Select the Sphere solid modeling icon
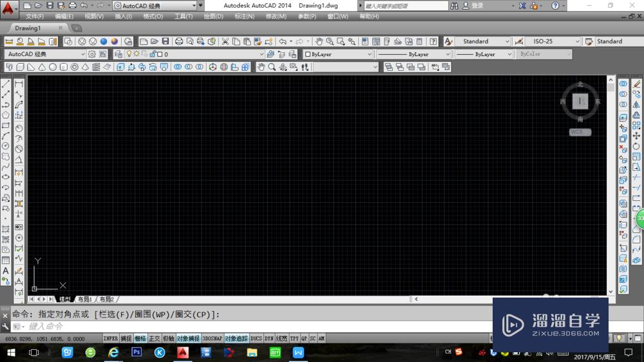 point(53,67)
